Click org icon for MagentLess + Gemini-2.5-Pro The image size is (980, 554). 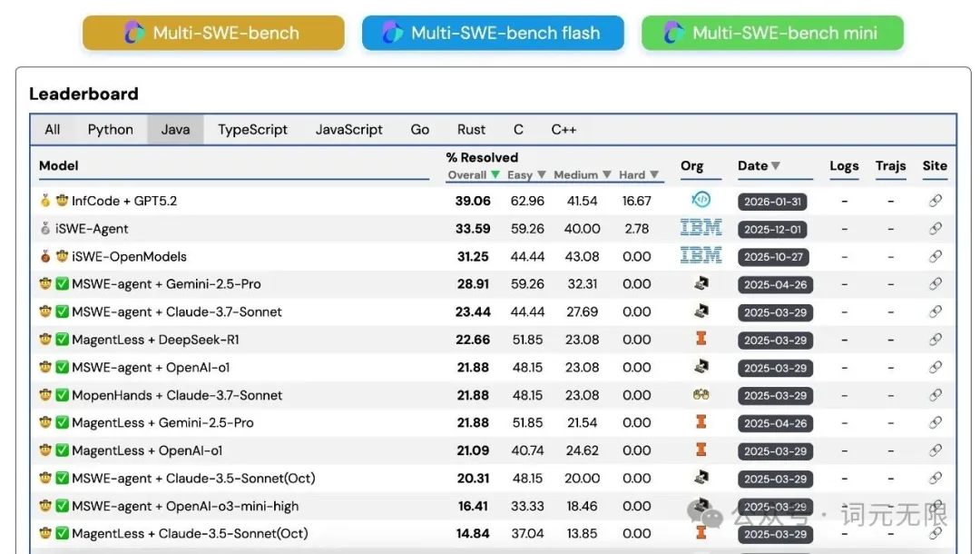(x=701, y=422)
